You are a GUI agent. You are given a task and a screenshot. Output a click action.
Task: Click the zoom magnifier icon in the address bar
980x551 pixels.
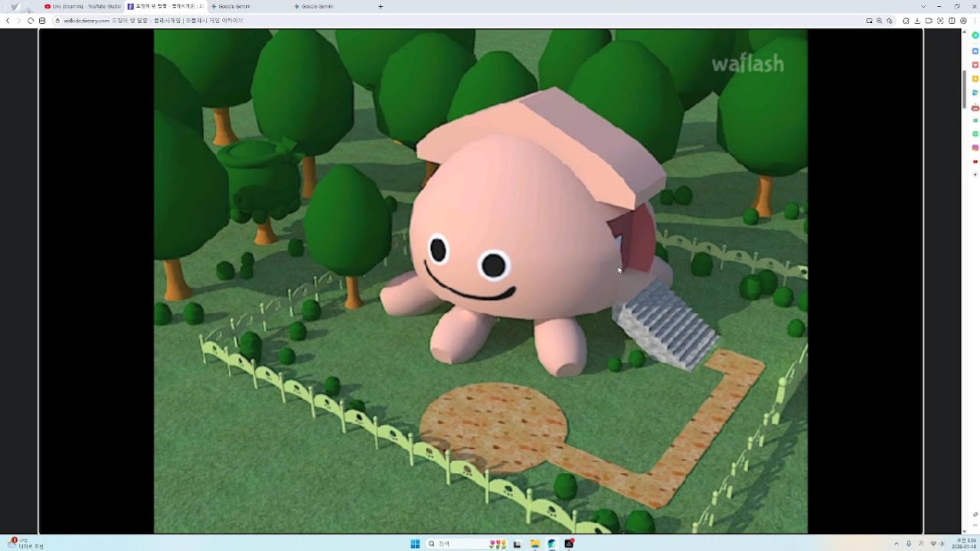[879, 21]
